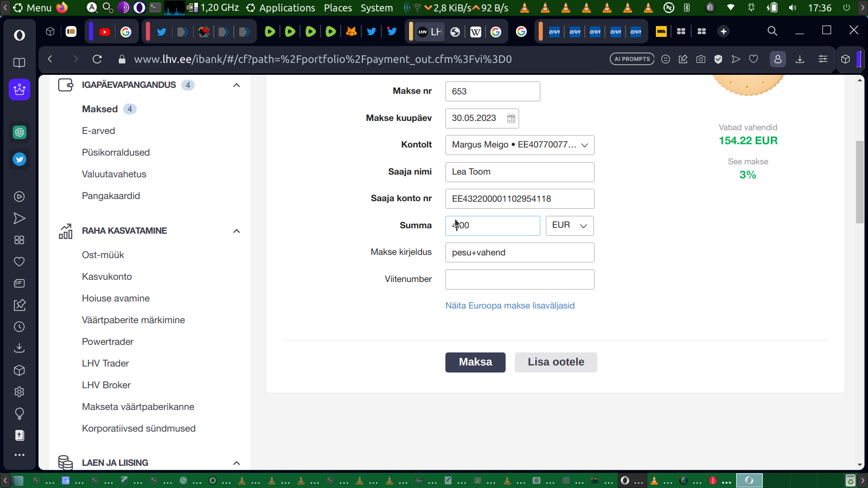Open the Kontolt account dropdown
This screenshot has height=488, width=868.
click(520, 145)
